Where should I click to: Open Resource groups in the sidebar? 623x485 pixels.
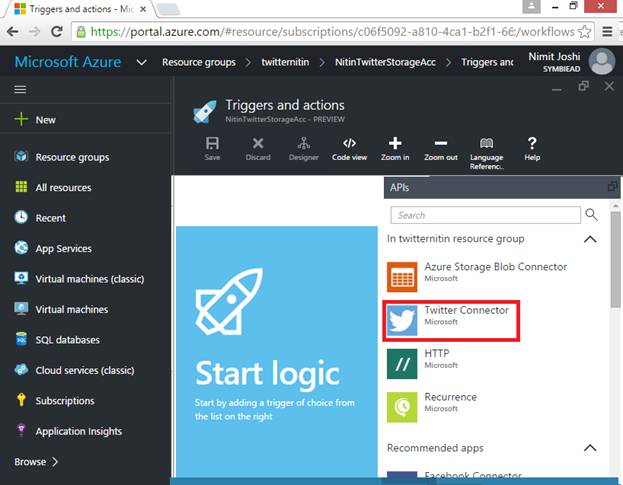pos(72,157)
